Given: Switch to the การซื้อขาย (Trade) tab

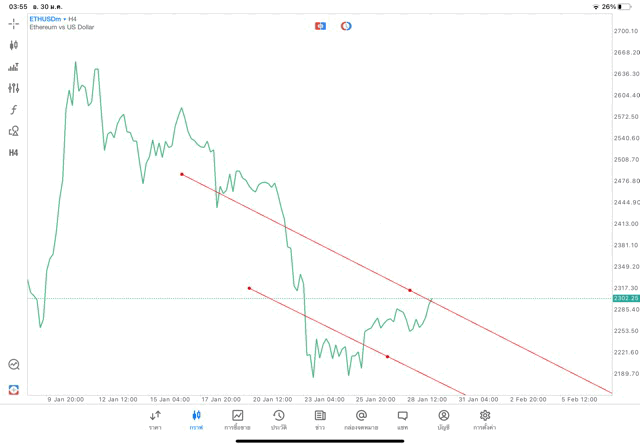Looking at the screenshot, I should pos(238,419).
